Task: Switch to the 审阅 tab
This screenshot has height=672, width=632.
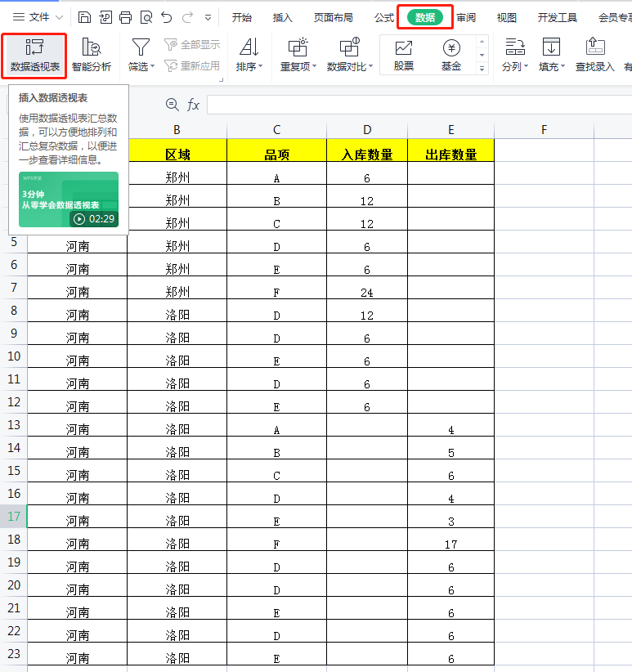Action: (466, 17)
